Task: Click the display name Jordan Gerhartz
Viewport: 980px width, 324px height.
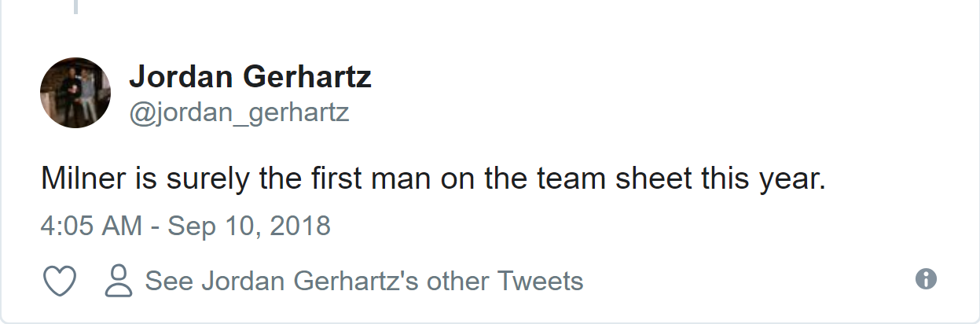Action: pos(250,77)
